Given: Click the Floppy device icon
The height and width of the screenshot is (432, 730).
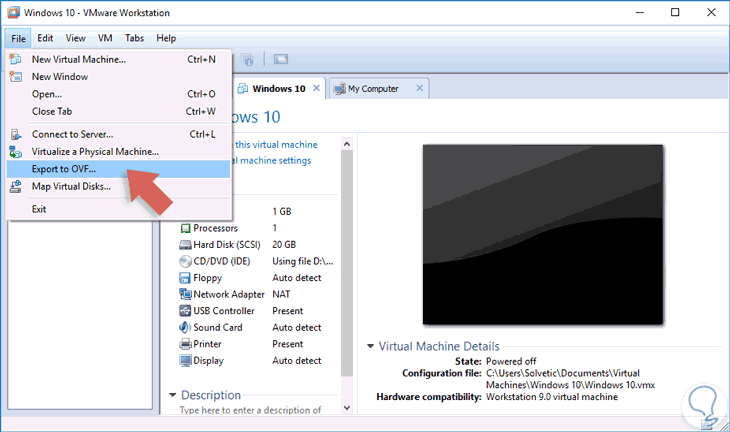Looking at the screenshot, I should (185, 278).
